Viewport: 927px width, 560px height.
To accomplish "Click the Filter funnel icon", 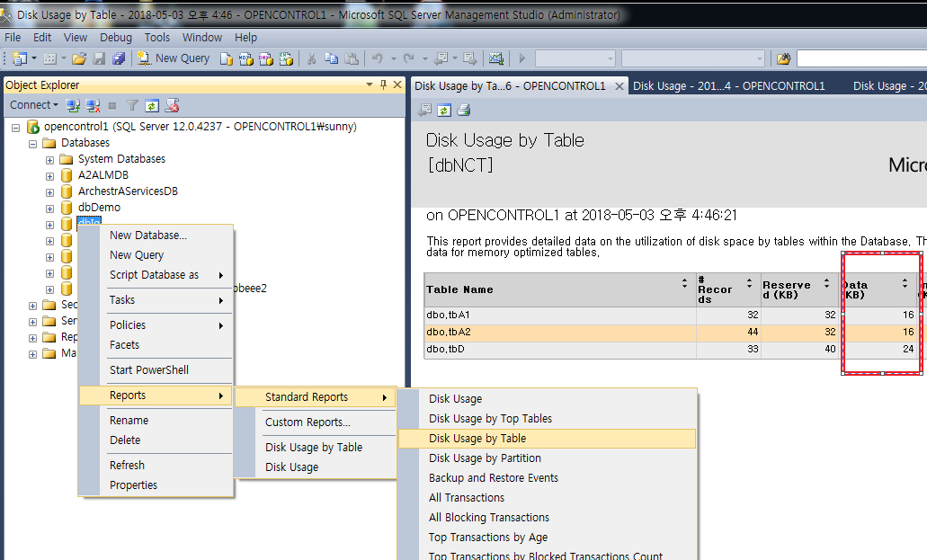I will (132, 106).
